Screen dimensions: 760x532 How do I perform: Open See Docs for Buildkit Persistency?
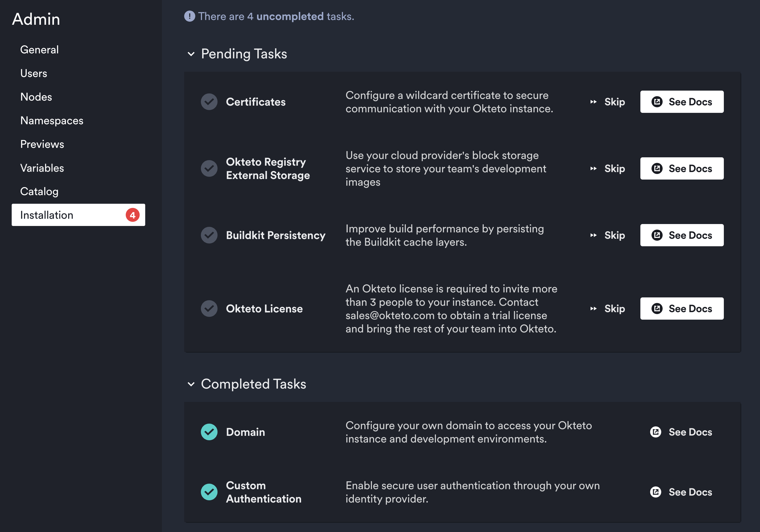coord(682,235)
